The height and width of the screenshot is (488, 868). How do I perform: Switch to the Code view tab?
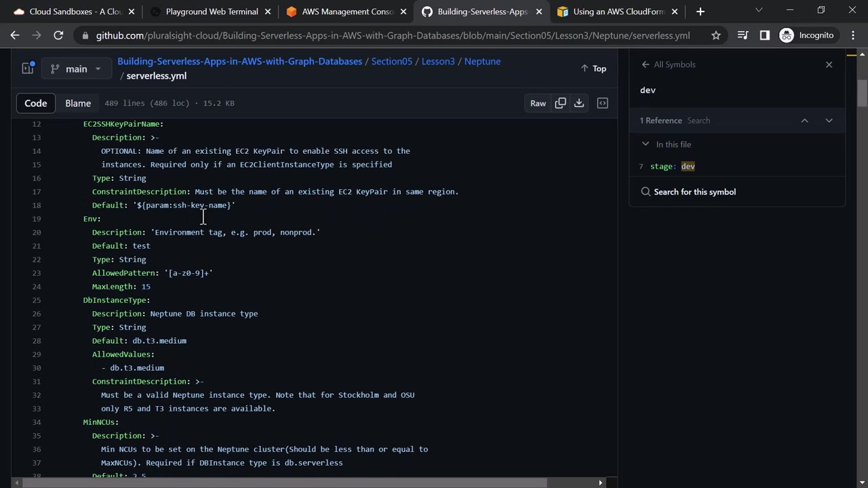coord(36,103)
